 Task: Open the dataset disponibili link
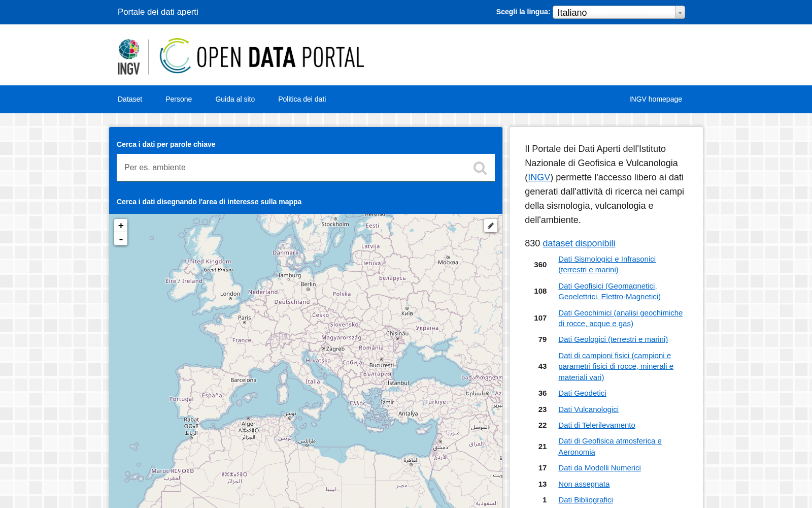[x=579, y=243]
